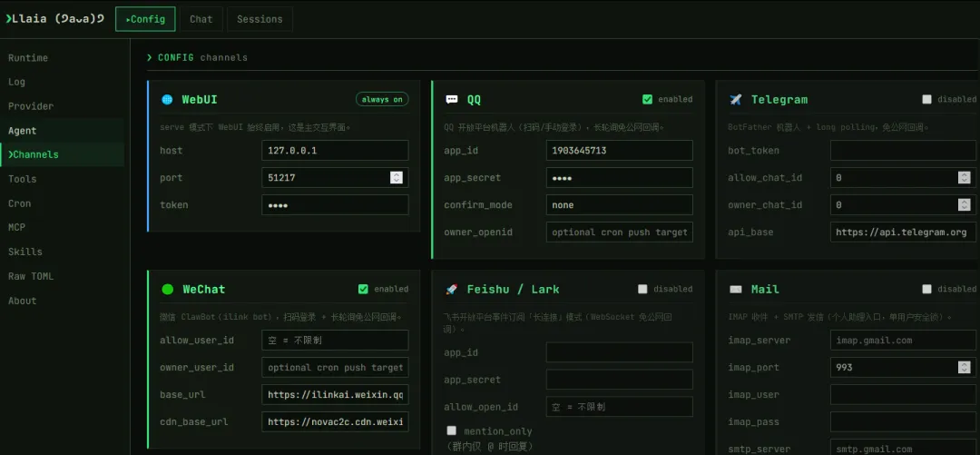This screenshot has width=980, height=455.
Task: Click the WeChat green circle icon
Action: pos(167,289)
